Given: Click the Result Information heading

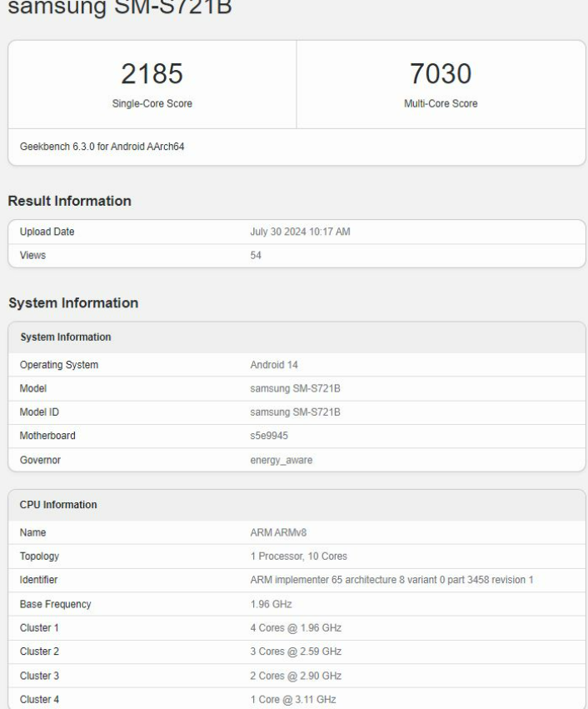Looking at the screenshot, I should (x=70, y=201).
